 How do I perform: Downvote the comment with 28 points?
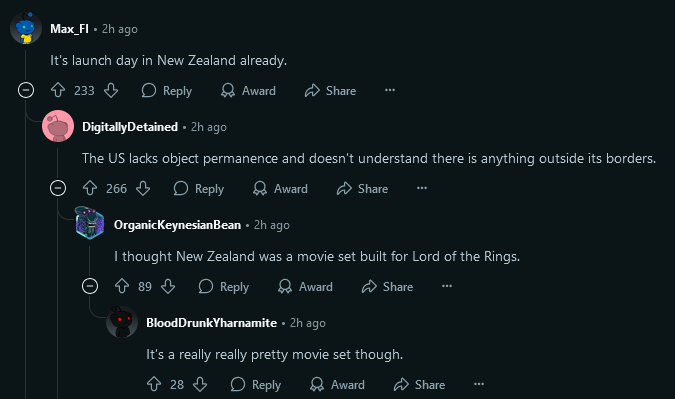pyautogui.click(x=200, y=384)
